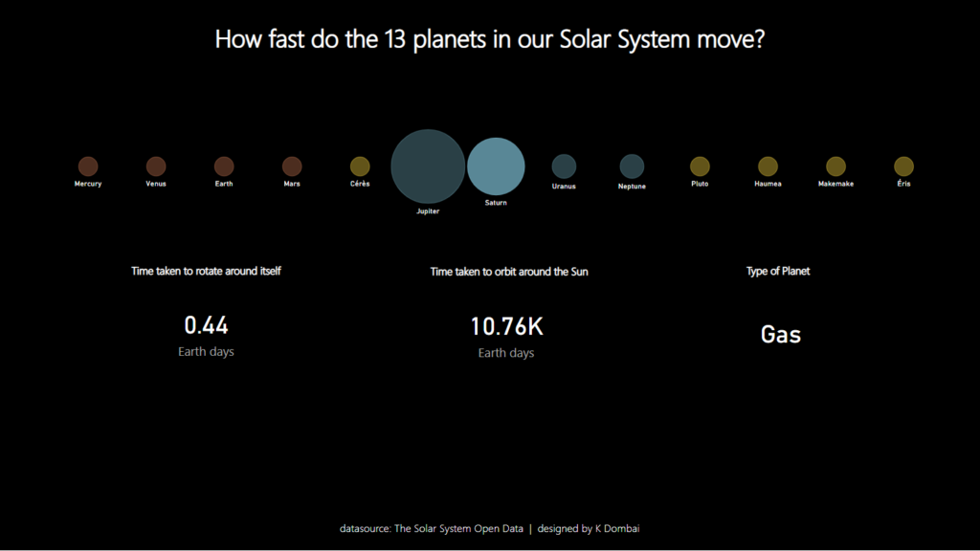
Task: Pick the Cérès dwarf planet circle
Action: coord(360,166)
